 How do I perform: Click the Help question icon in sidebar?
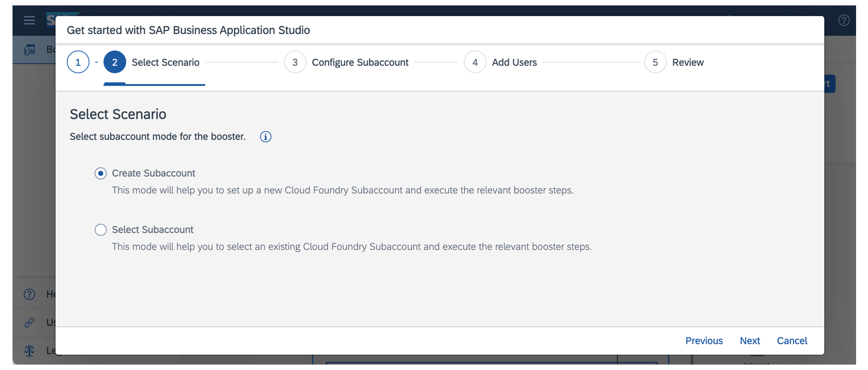(x=29, y=294)
